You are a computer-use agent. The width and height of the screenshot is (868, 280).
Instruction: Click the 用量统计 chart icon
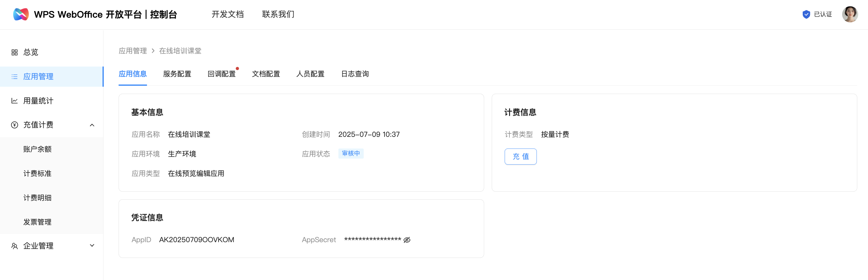click(x=15, y=101)
